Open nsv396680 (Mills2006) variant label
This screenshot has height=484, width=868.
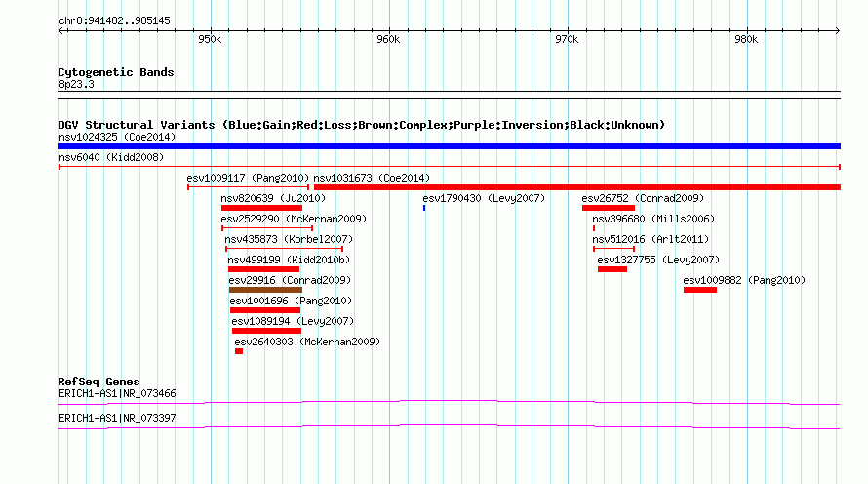coord(653,219)
